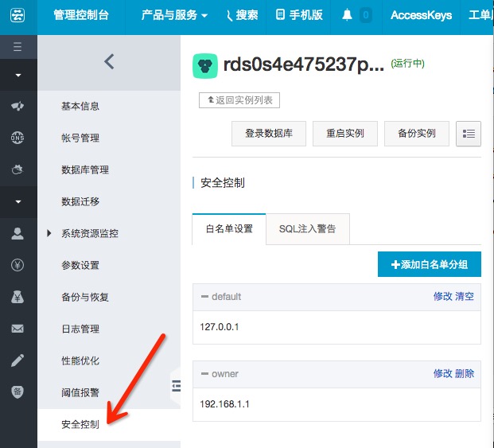The width and height of the screenshot is (494, 448).
Task: Click the 运行中 status label
Action: tap(407, 64)
